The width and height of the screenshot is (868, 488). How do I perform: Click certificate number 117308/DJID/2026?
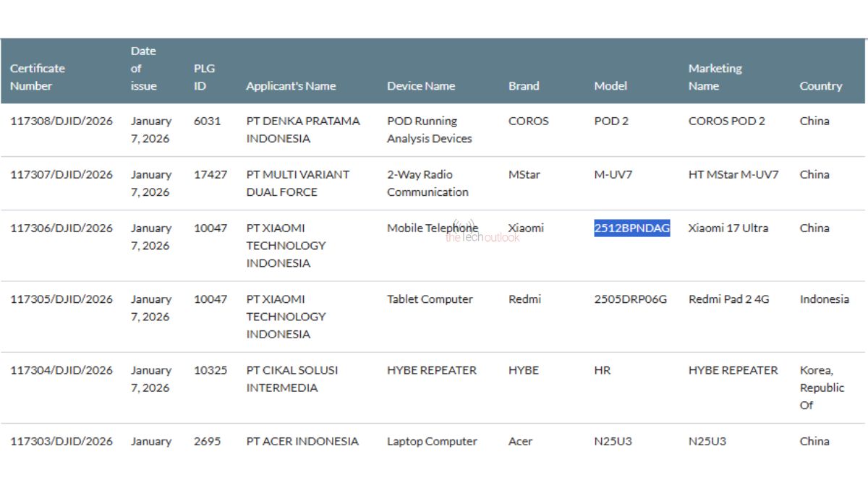61,121
